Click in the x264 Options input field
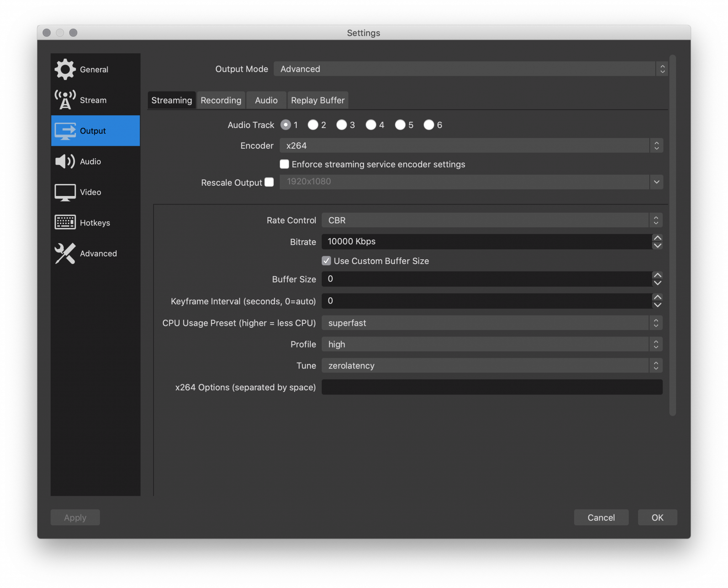The width and height of the screenshot is (728, 588). point(492,386)
